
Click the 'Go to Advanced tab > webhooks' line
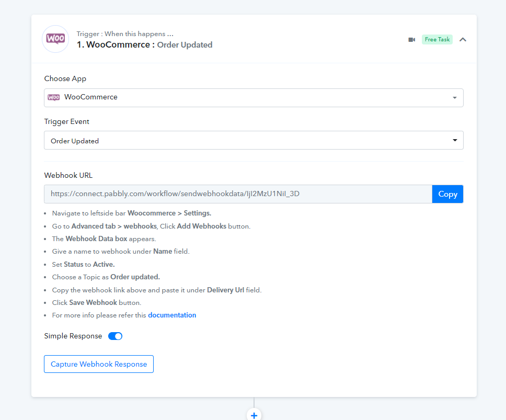(152, 226)
